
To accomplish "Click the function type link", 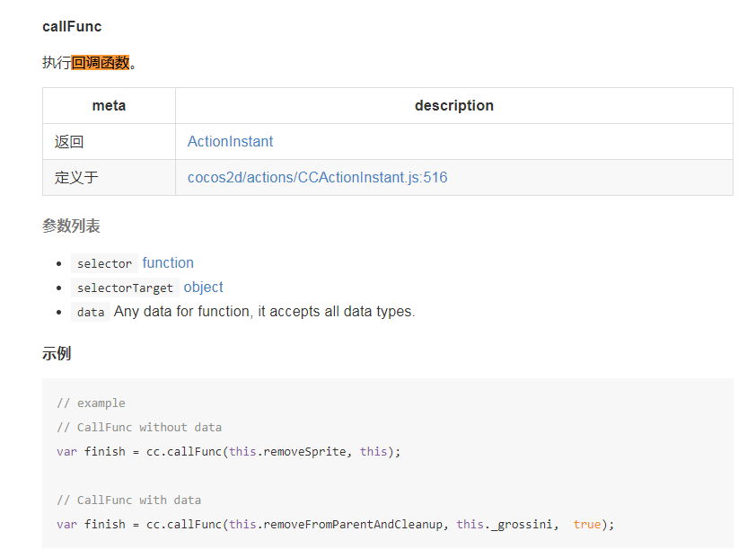I will (x=168, y=263).
